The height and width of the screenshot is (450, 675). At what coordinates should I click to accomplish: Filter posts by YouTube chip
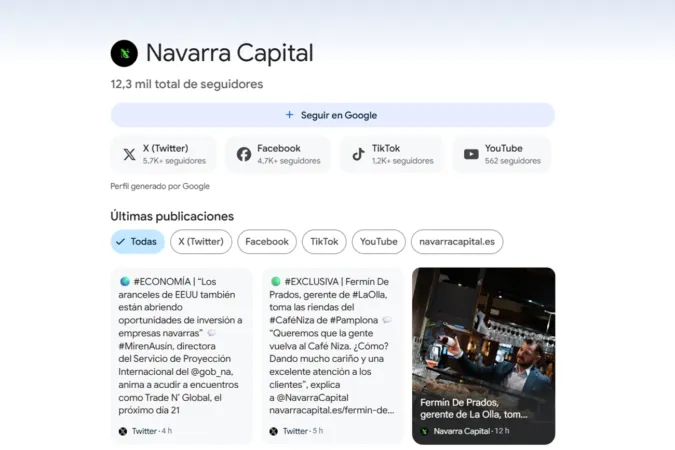pos(379,242)
